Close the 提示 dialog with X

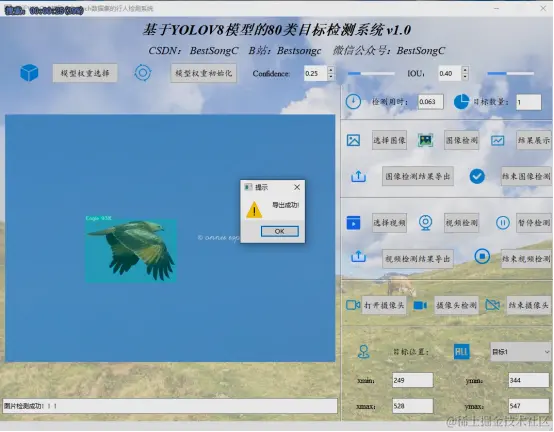297,187
